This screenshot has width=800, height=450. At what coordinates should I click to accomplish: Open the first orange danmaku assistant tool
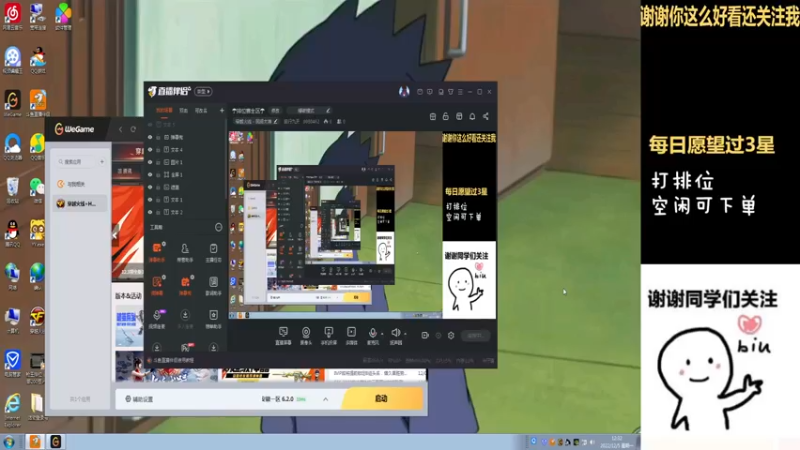157,252
